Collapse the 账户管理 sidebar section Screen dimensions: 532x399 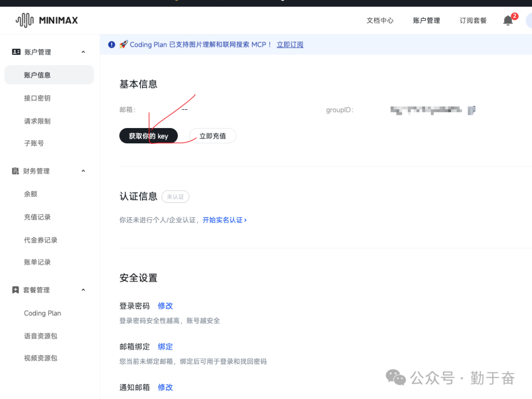pyautogui.click(x=83, y=52)
